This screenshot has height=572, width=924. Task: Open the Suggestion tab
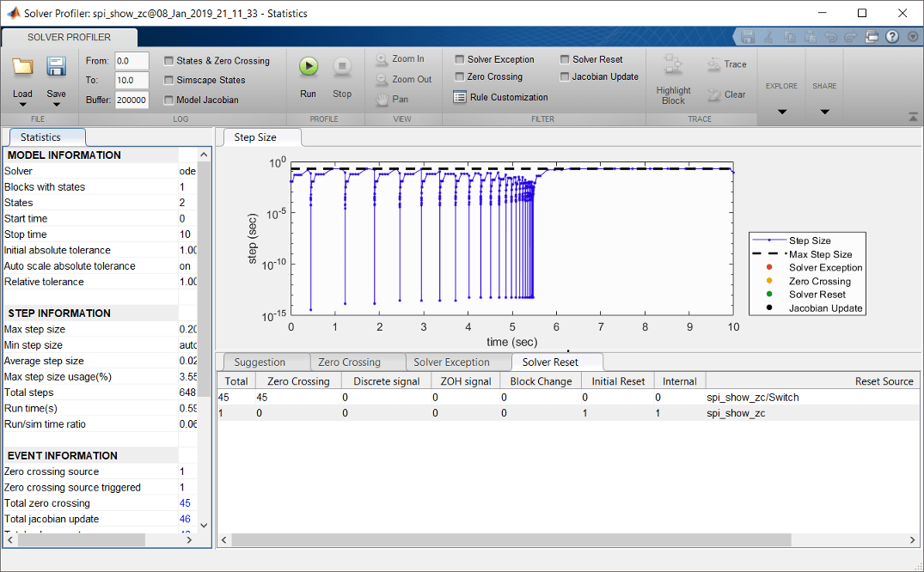pos(260,362)
